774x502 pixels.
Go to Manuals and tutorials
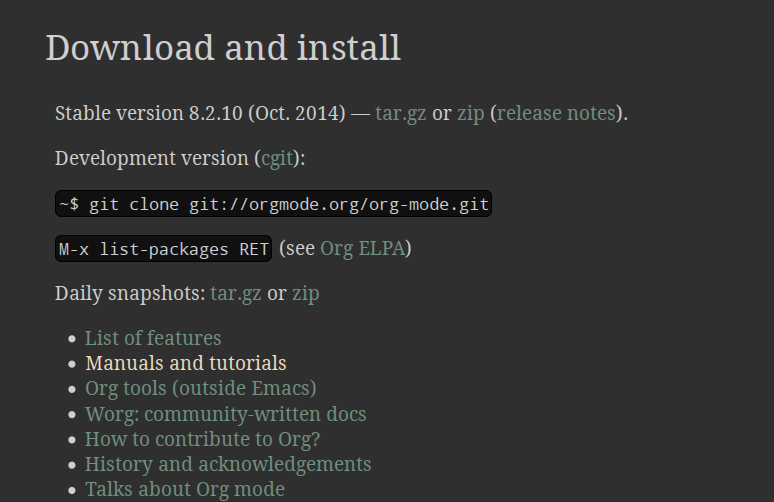coord(186,363)
